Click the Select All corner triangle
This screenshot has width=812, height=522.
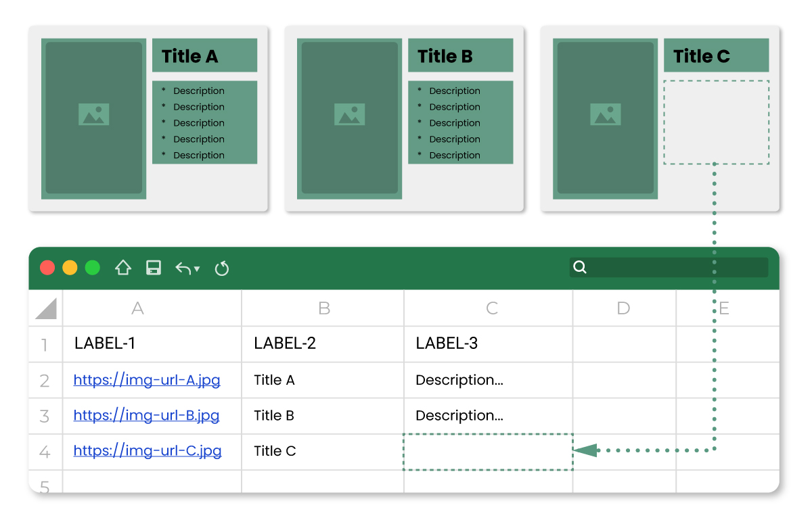point(45,308)
